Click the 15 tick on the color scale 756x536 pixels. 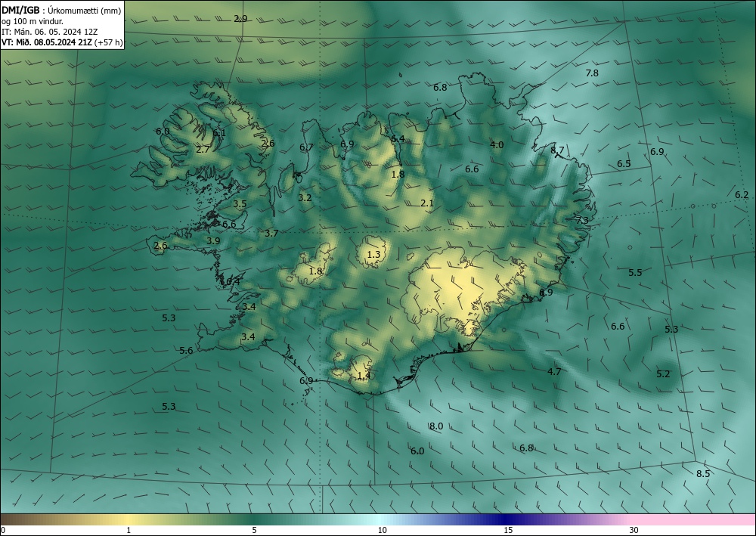508,531
